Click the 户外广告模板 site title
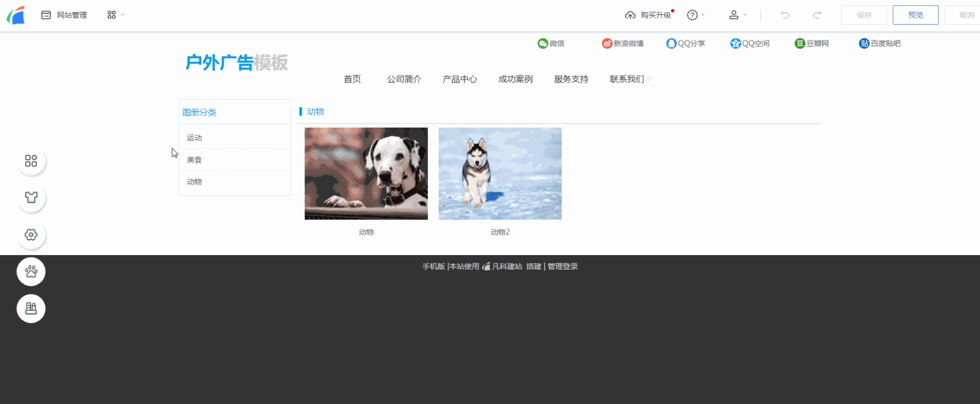The height and width of the screenshot is (404, 980). click(236, 62)
